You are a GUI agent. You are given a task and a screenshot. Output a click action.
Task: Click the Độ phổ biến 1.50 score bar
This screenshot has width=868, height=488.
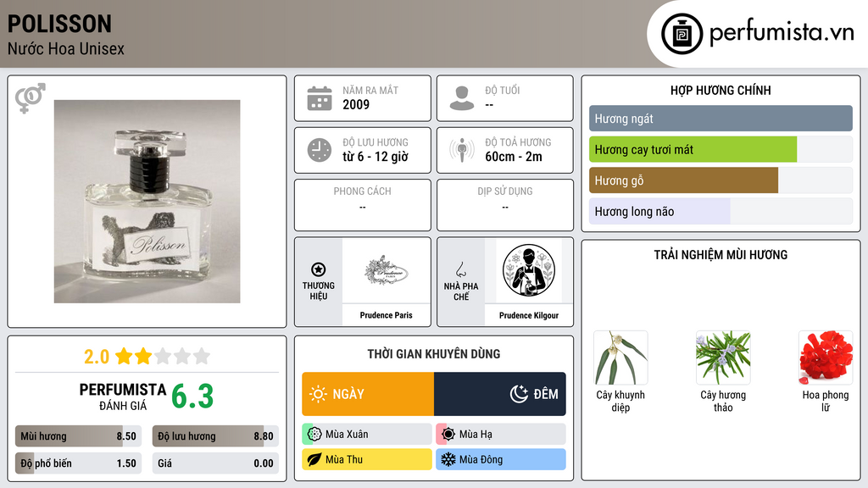click(78, 463)
